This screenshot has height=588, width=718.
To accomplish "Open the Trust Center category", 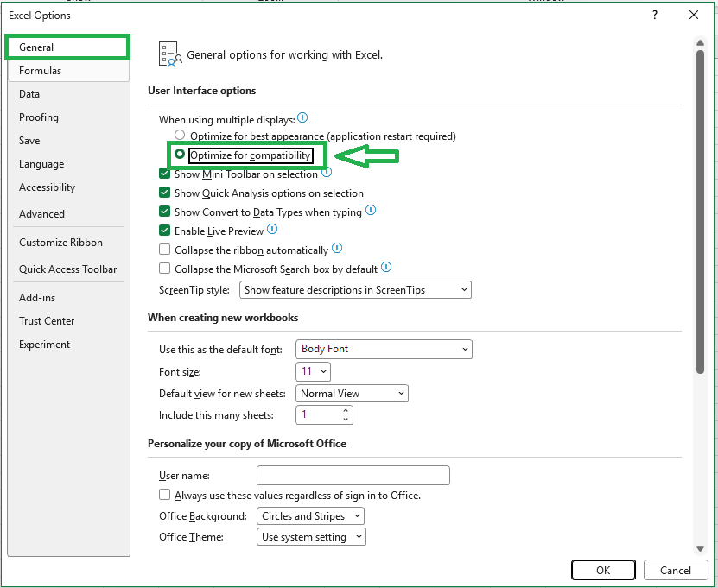I will (x=68, y=321).
